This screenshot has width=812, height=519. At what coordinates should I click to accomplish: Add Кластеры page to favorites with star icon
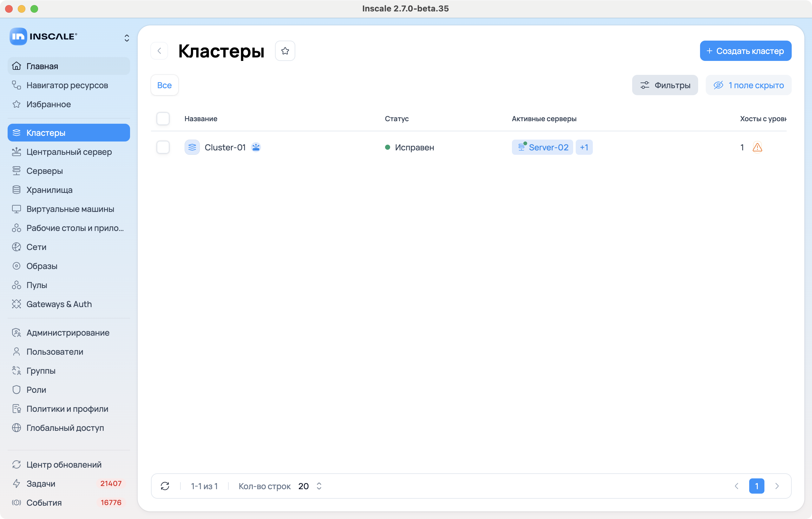[285, 51]
